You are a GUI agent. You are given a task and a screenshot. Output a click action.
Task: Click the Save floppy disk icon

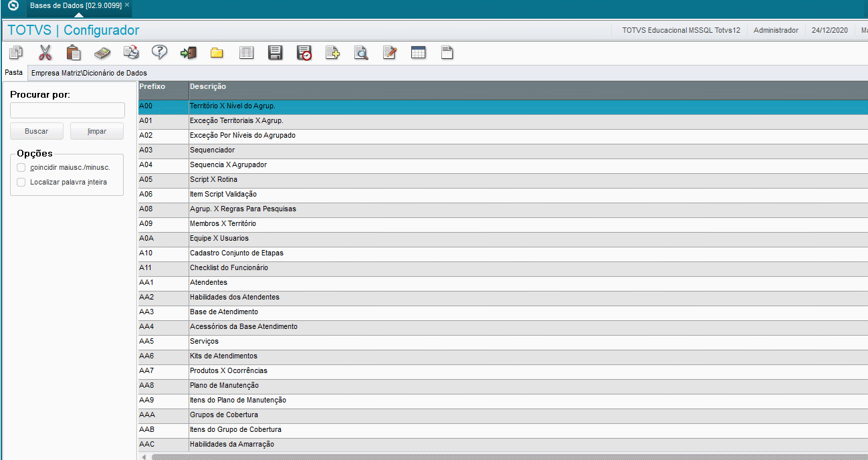click(275, 53)
